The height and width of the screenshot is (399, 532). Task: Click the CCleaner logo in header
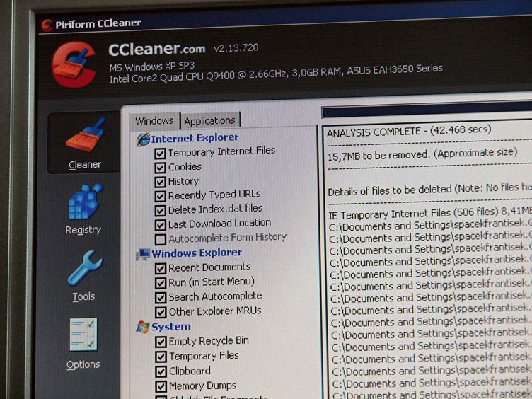74,64
